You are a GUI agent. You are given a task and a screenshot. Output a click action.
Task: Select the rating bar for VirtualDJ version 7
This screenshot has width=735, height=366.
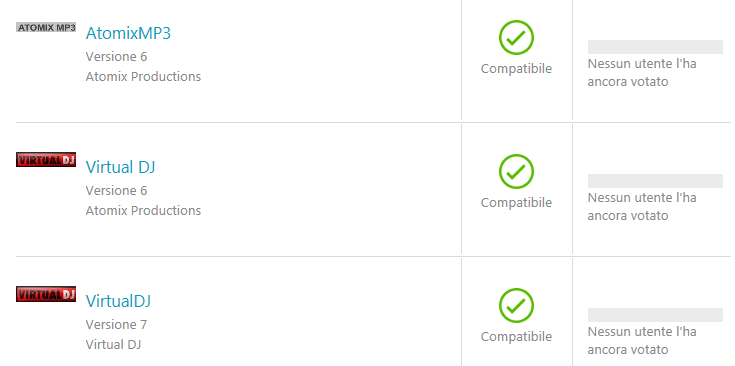[x=655, y=315]
